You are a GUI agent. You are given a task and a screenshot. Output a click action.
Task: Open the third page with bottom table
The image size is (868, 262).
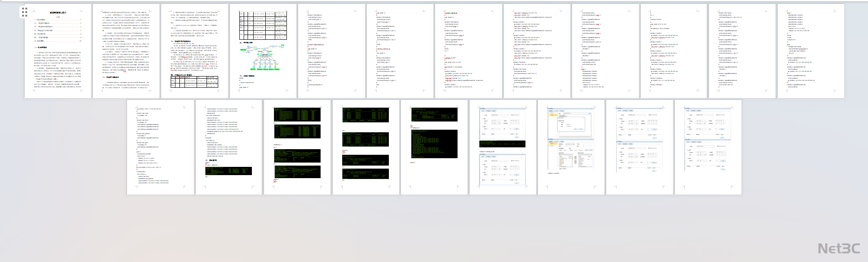(194, 51)
